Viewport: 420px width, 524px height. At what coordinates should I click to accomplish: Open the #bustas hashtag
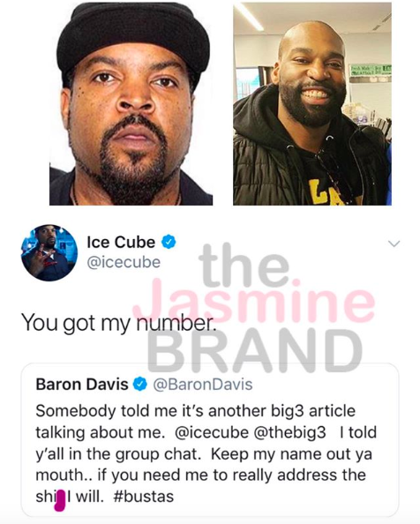click(144, 497)
